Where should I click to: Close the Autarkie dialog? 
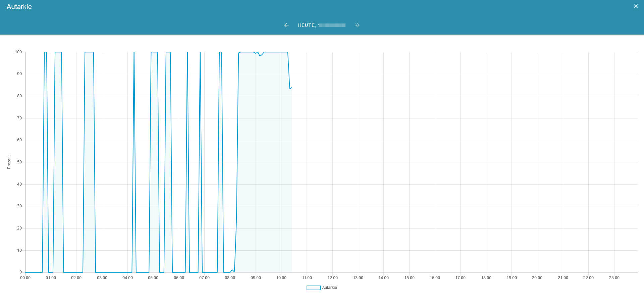(x=636, y=6)
